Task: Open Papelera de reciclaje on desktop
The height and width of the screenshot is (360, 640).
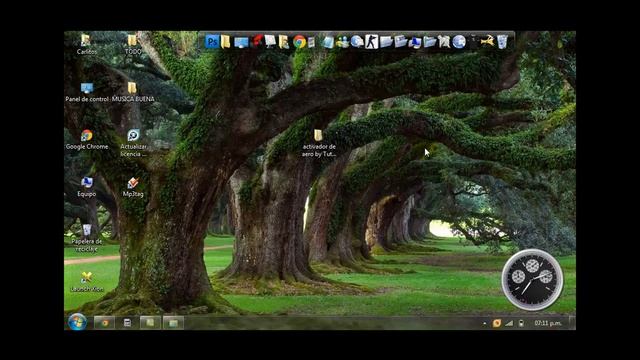Action: [87, 238]
